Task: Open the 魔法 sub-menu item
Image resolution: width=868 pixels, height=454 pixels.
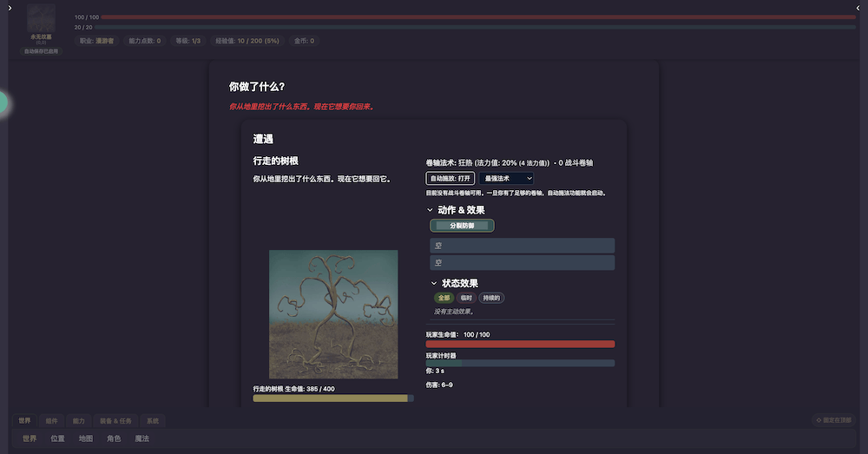Action: [x=141, y=438]
